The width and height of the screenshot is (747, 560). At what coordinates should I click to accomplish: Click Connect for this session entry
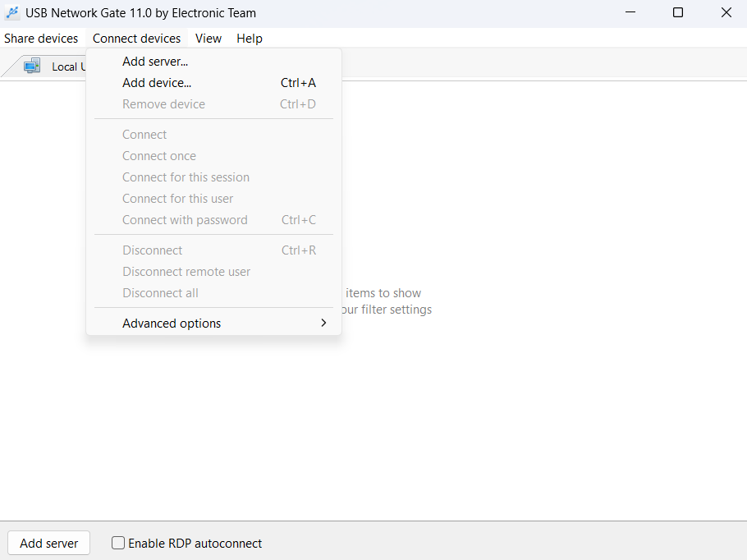coord(186,177)
